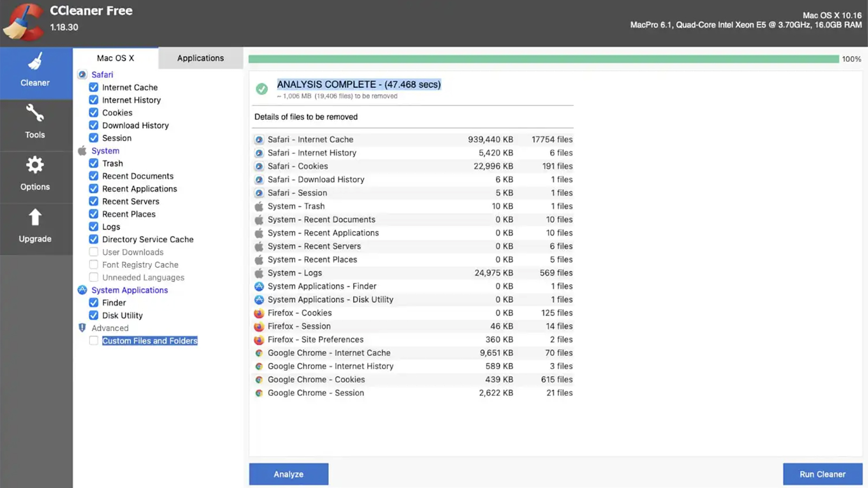
Task: Click icon in System Applications - Disk Utility row
Action: (x=259, y=300)
